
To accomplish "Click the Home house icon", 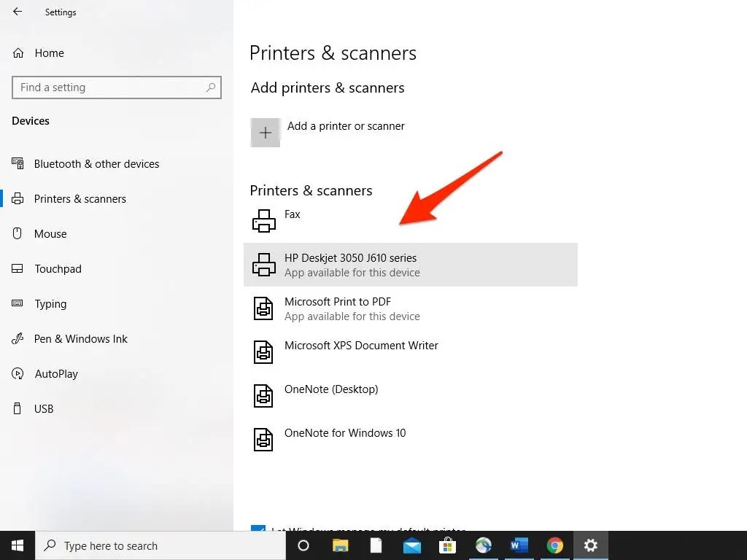I will click(x=18, y=52).
